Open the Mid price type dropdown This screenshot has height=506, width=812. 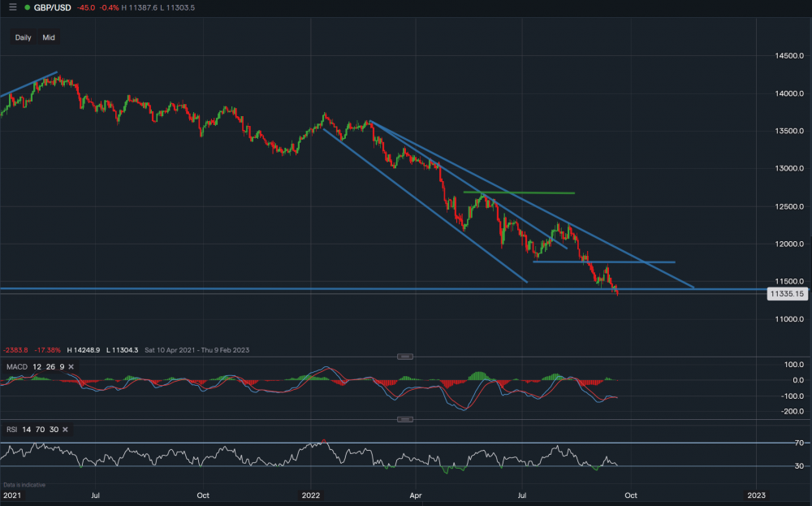click(x=49, y=37)
